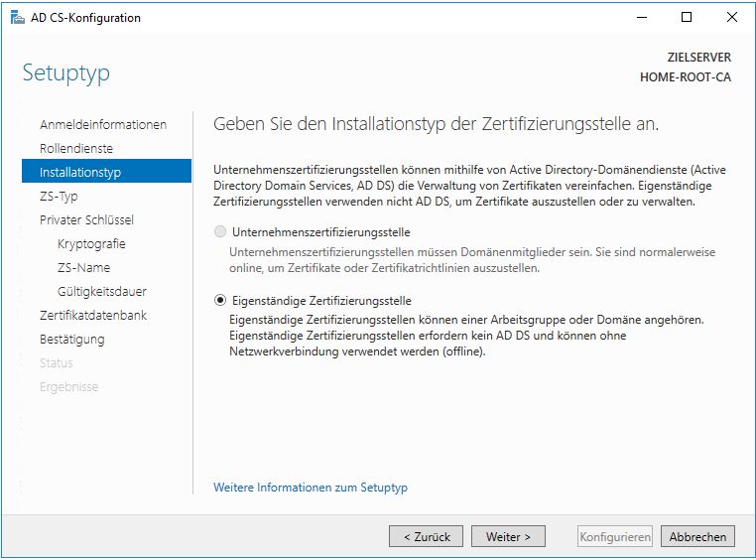Select Unternehmenszertifizierungsstelle radio button
Viewport: 756px width, 560px height.
coord(221,232)
